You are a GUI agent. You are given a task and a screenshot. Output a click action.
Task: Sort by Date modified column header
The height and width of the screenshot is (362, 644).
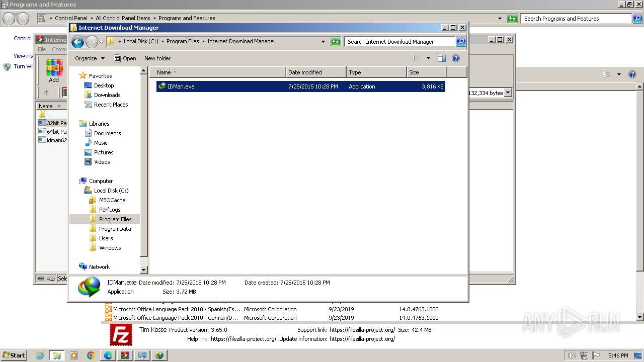(316, 72)
